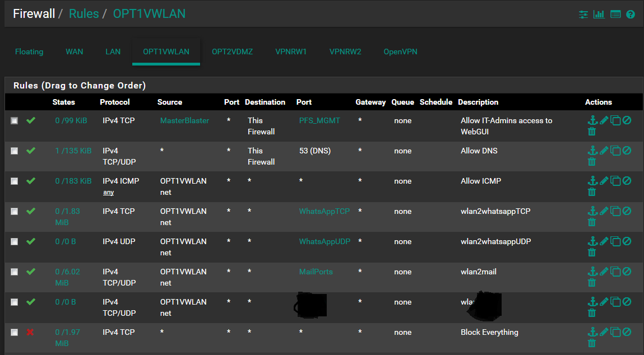Screen dimensions: 644x355
Task: Switch to the WAN tab
Action: point(74,52)
